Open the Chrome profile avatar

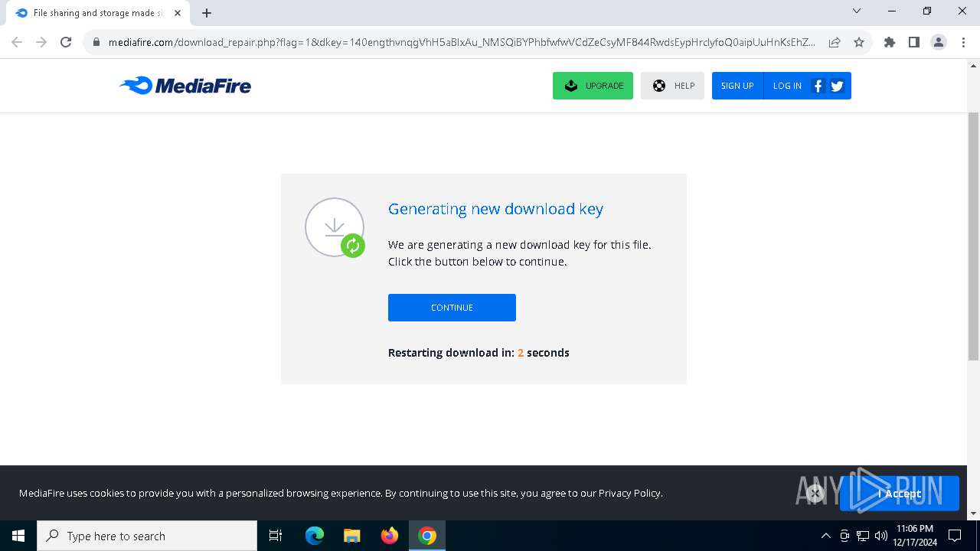939,42
